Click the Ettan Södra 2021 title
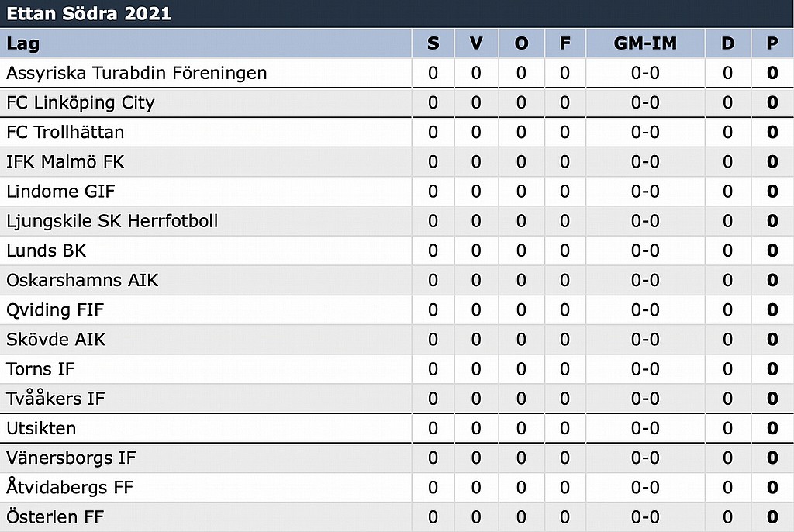This screenshot has height=532, width=794. [x=88, y=13]
